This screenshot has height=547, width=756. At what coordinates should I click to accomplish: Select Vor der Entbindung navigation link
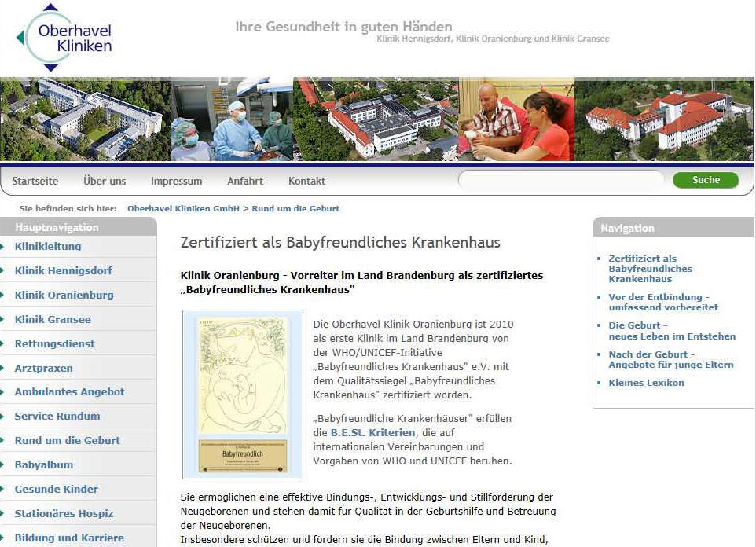click(663, 302)
